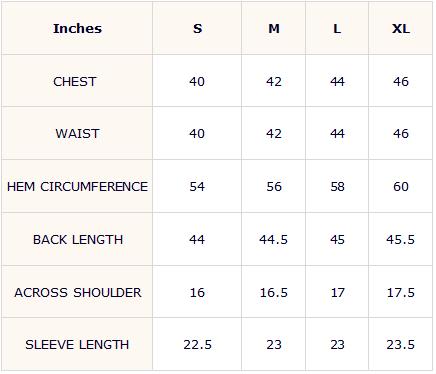Click sleeve length value 22.5
The image size is (436, 374).
[x=197, y=345]
